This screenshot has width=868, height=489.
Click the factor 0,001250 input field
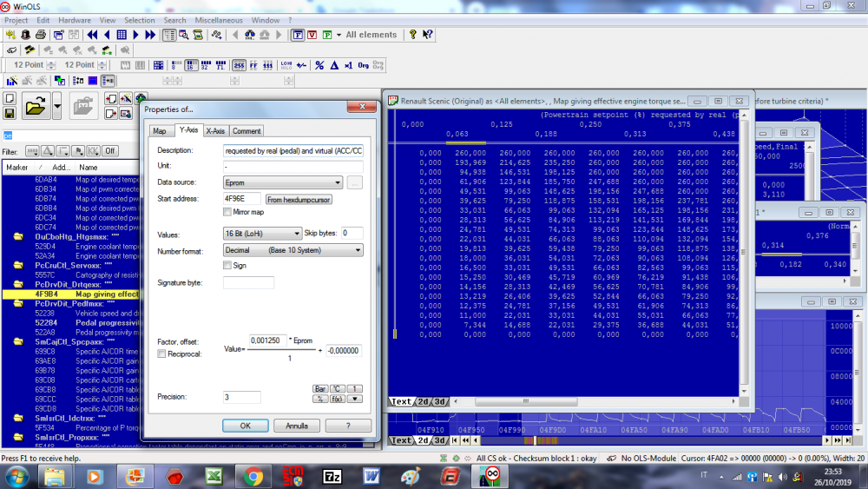(x=268, y=340)
